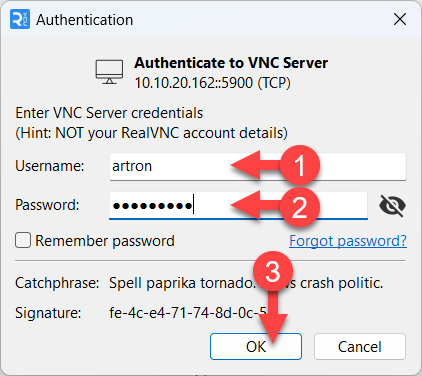Viewport: 422px width, 376px height.
Task: Click the Catchphrase text starting with Spell paprika
Action: coord(246,283)
